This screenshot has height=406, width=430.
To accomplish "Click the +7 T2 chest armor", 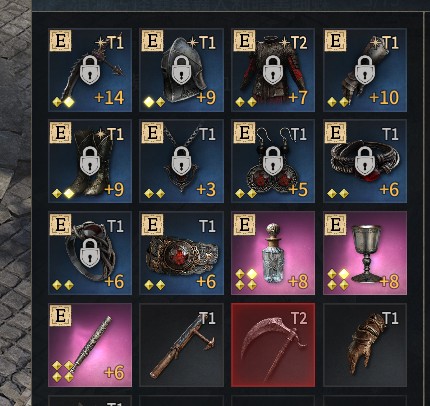I will pos(273,70).
